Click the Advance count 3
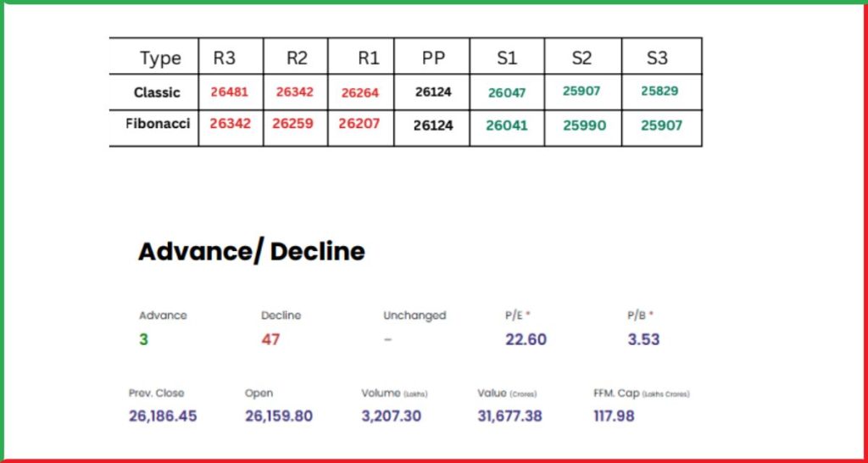Image resolution: width=868 pixels, height=463 pixels. point(143,339)
